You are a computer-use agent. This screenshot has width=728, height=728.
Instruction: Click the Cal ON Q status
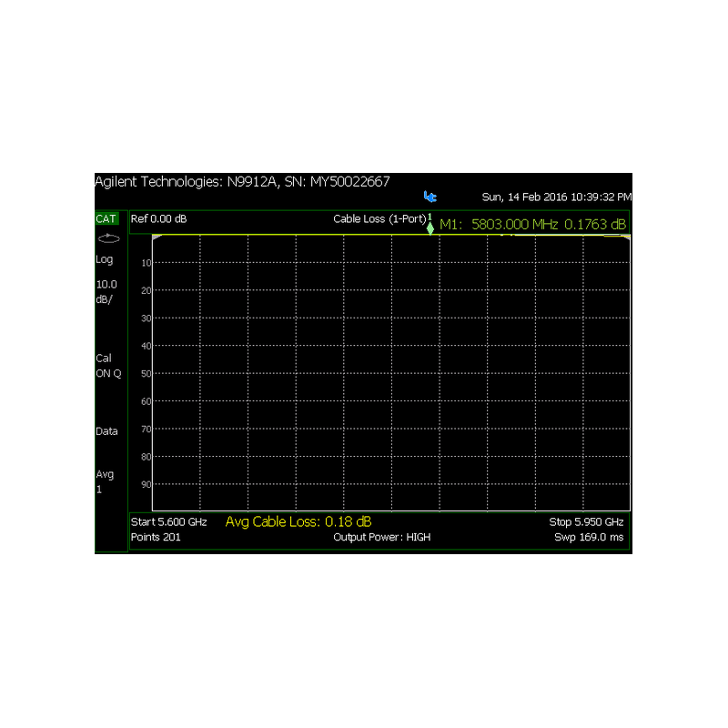click(108, 366)
